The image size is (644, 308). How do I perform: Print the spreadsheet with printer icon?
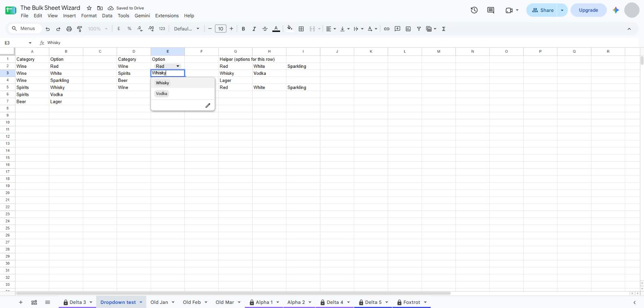pos(69,29)
